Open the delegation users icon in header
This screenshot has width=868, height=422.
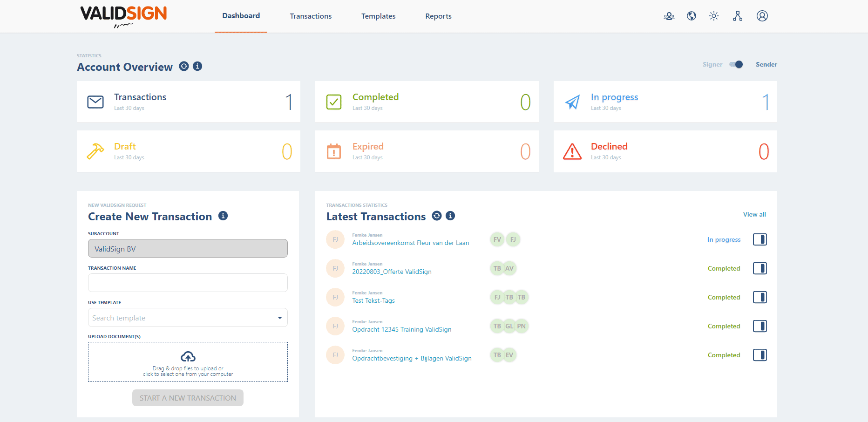(x=669, y=16)
